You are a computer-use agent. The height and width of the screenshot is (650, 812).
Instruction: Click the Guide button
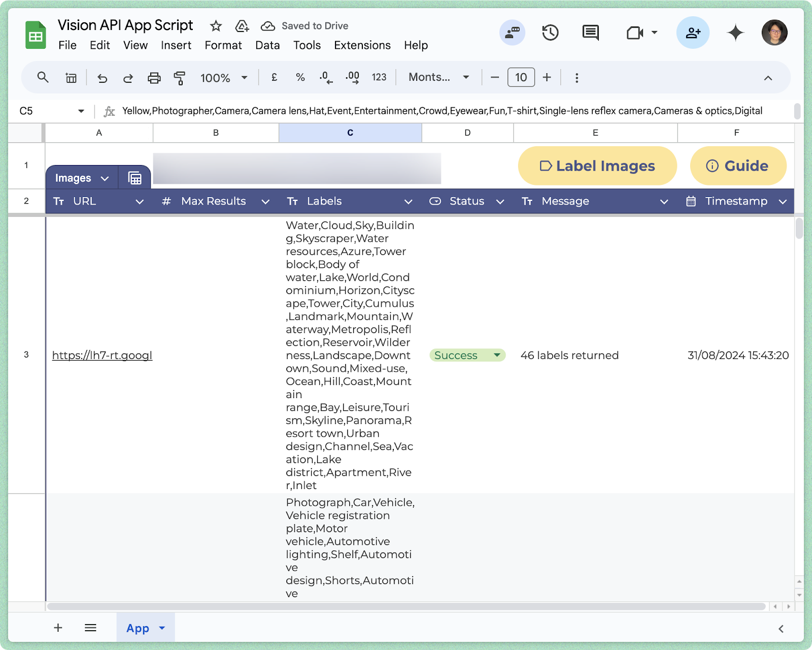(738, 166)
